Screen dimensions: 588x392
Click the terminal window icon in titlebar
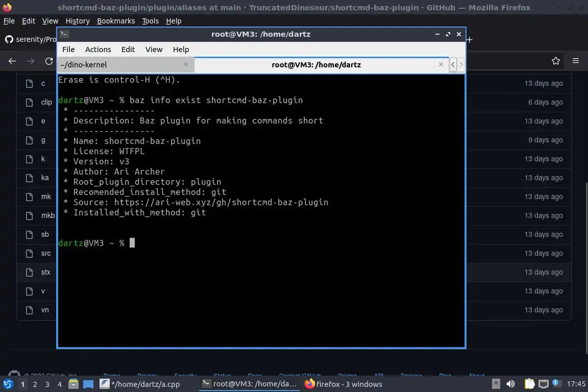pos(64,34)
